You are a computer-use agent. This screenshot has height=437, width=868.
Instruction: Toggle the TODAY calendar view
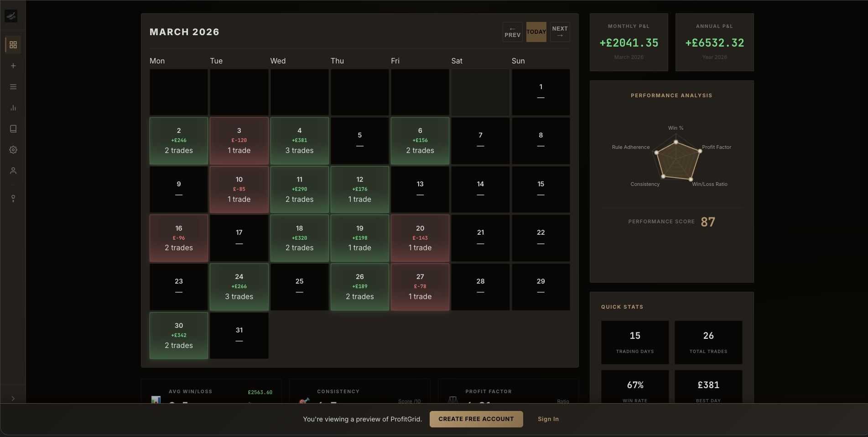536,32
